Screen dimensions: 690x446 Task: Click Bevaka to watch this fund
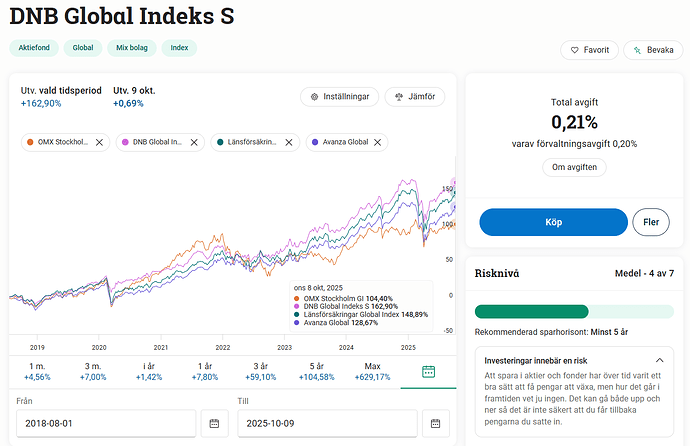tap(653, 49)
